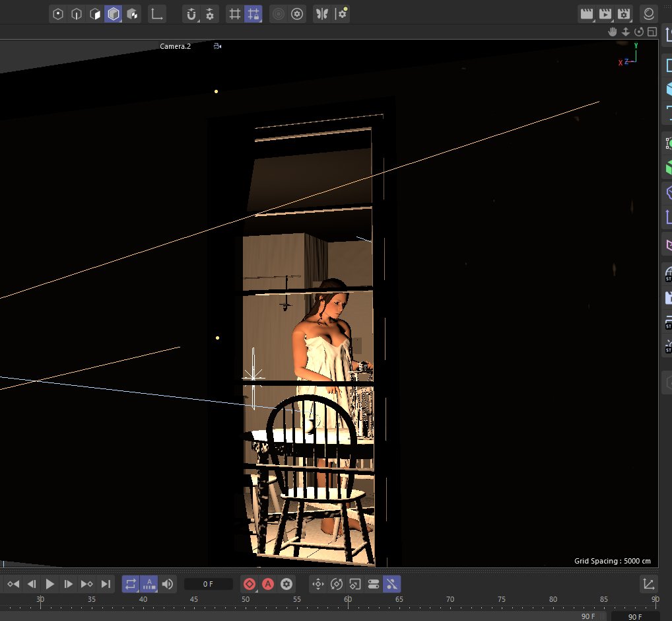Click Render to Picture Viewer clapperboard

click(605, 14)
